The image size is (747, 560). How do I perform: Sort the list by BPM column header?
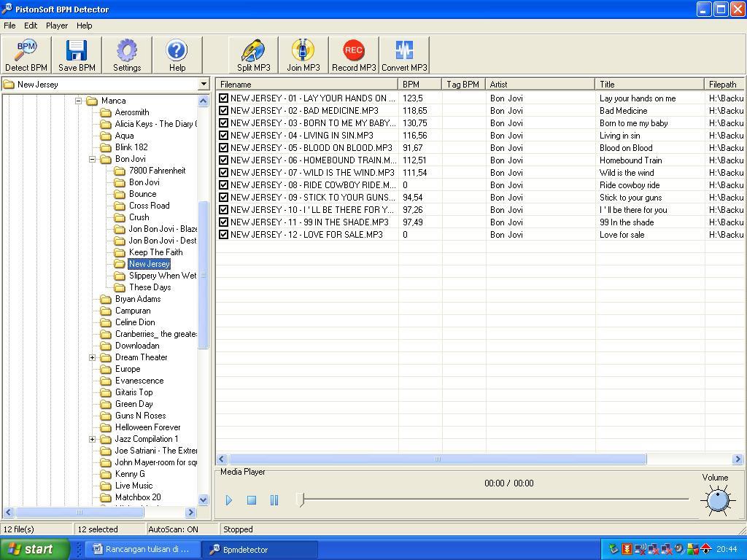click(419, 85)
